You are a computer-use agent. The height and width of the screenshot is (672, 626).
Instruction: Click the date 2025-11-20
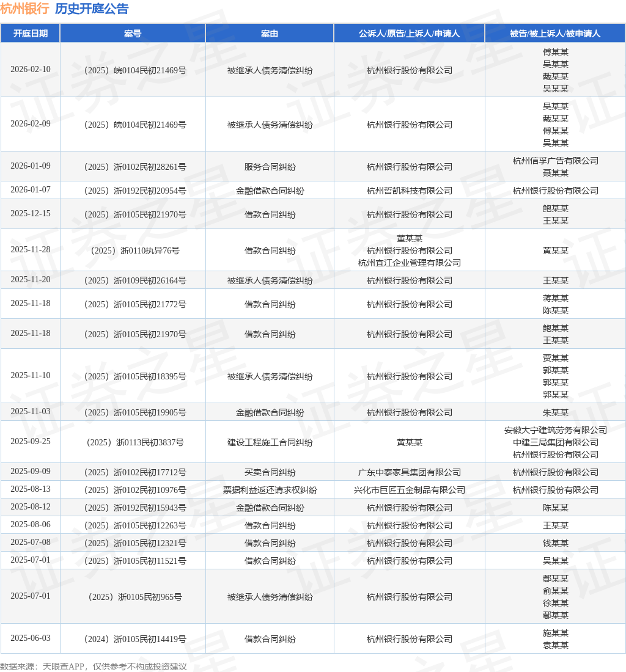(31, 279)
